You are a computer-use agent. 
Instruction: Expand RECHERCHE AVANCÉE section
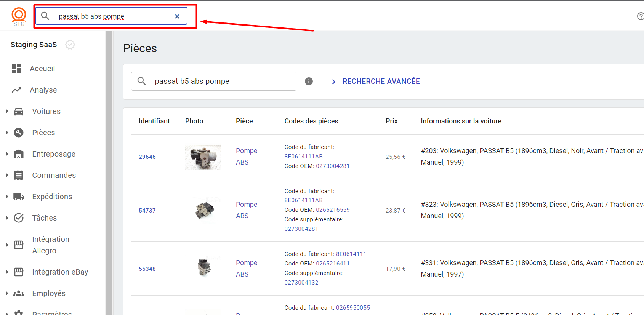click(x=375, y=81)
